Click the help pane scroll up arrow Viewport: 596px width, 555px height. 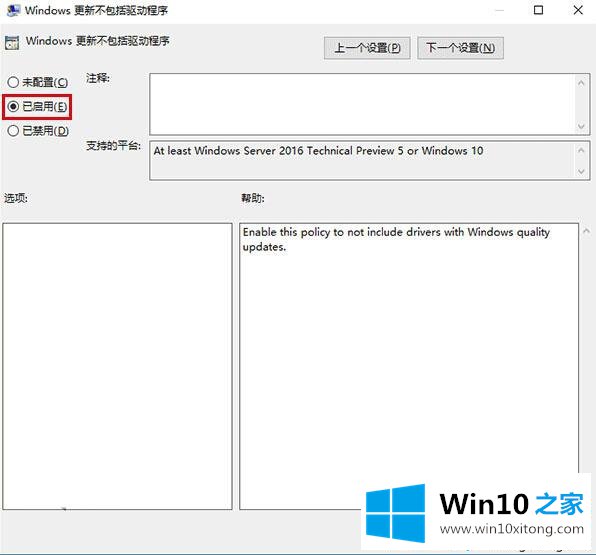pyautogui.click(x=586, y=231)
